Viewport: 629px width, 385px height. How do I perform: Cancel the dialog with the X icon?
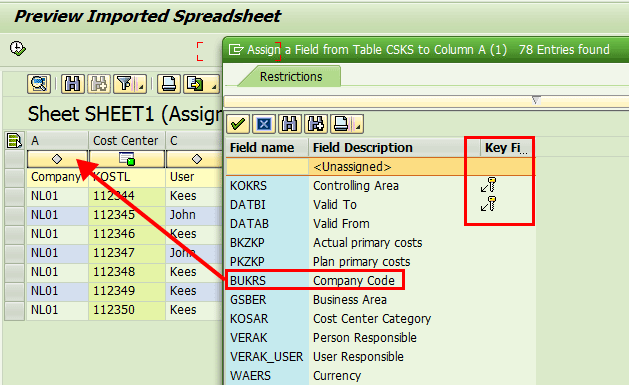click(x=264, y=124)
